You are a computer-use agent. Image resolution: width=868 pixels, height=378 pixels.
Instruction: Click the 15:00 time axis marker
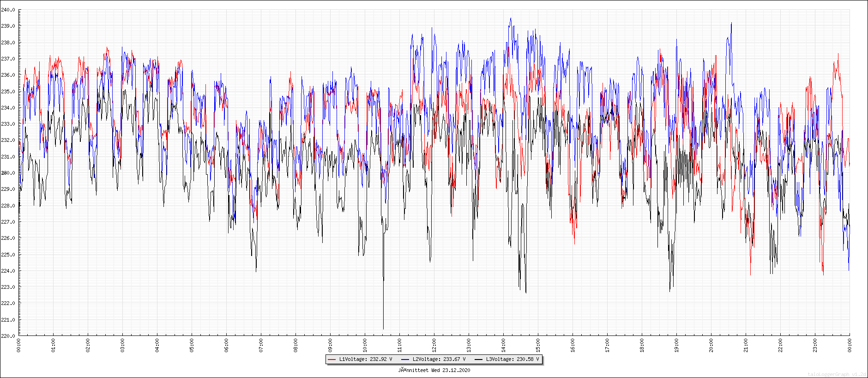538,345
